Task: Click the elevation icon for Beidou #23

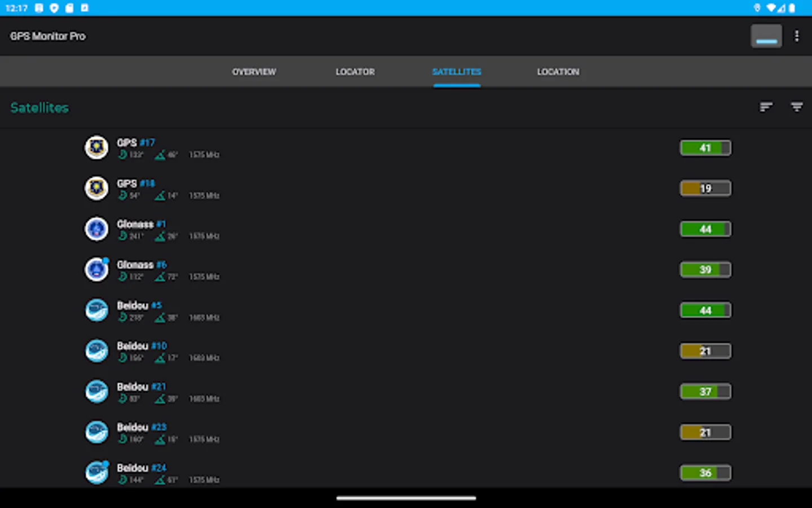Action: point(160,439)
